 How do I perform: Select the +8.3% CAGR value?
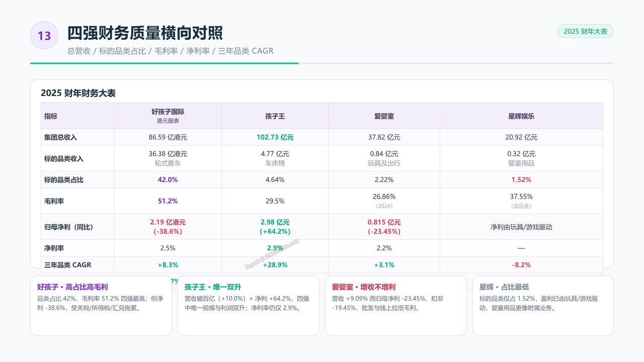[x=168, y=264]
